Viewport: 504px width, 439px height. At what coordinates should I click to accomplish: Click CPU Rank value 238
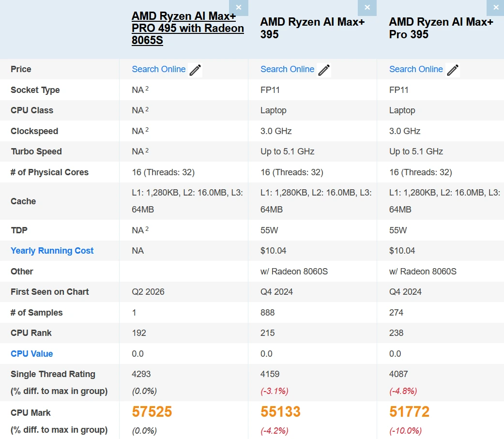coord(397,333)
